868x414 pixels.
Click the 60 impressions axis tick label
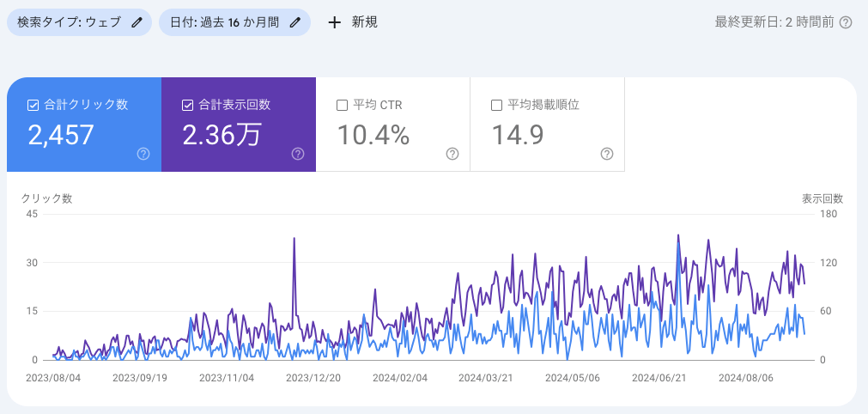[x=826, y=311]
